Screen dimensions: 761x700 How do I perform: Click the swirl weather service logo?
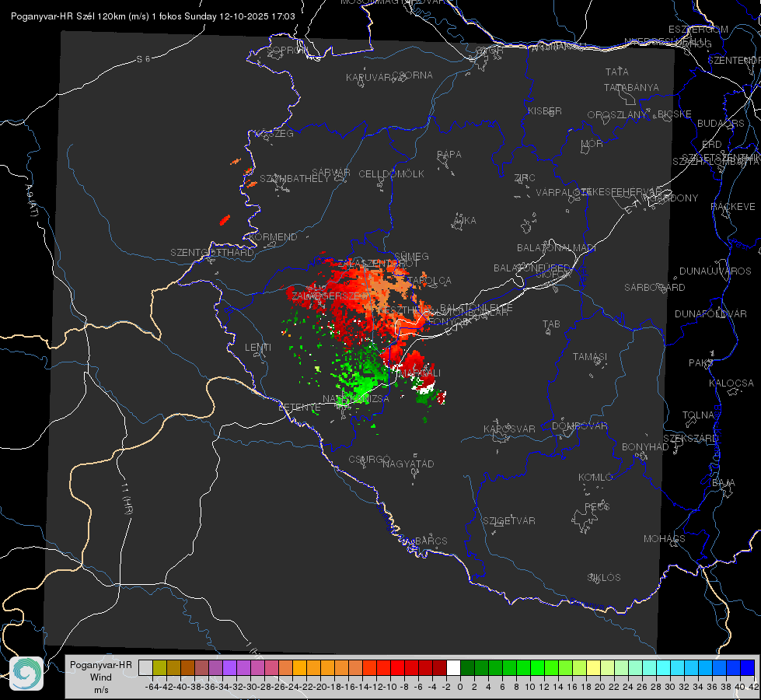[x=26, y=674]
